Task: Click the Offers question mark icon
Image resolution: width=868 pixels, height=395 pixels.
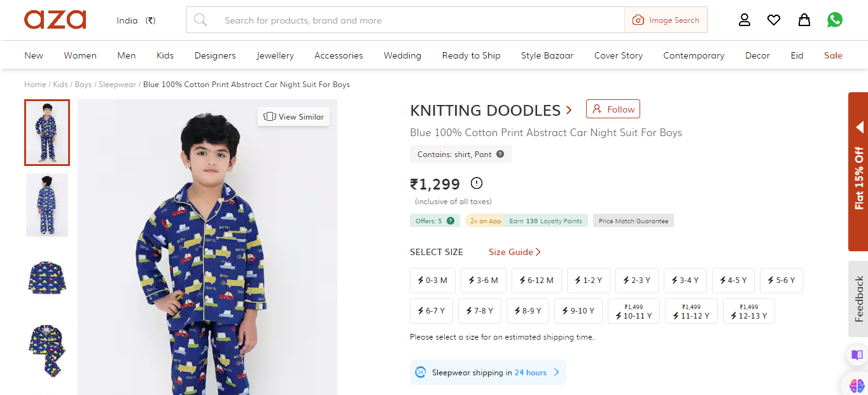Action: (x=451, y=221)
